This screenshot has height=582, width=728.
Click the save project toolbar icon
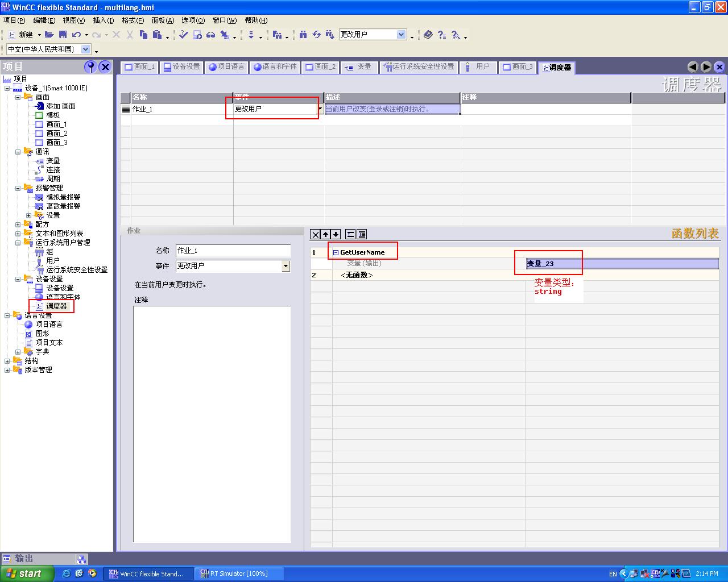(63, 35)
